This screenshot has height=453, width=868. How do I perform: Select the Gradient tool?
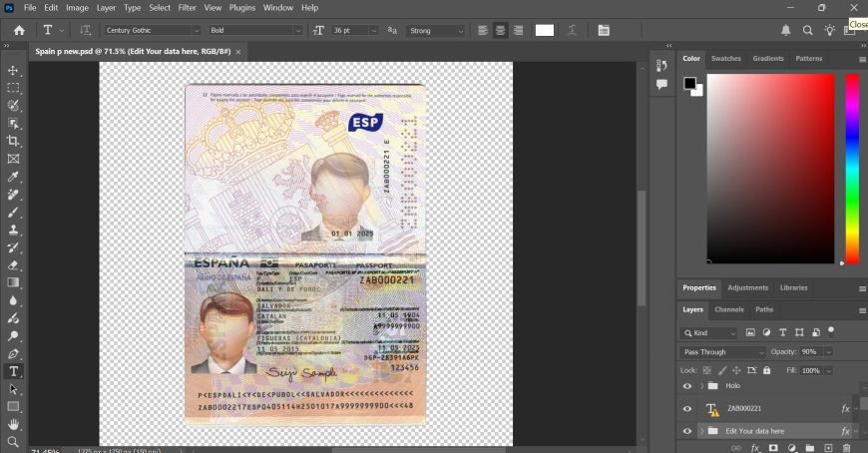pos(13,283)
